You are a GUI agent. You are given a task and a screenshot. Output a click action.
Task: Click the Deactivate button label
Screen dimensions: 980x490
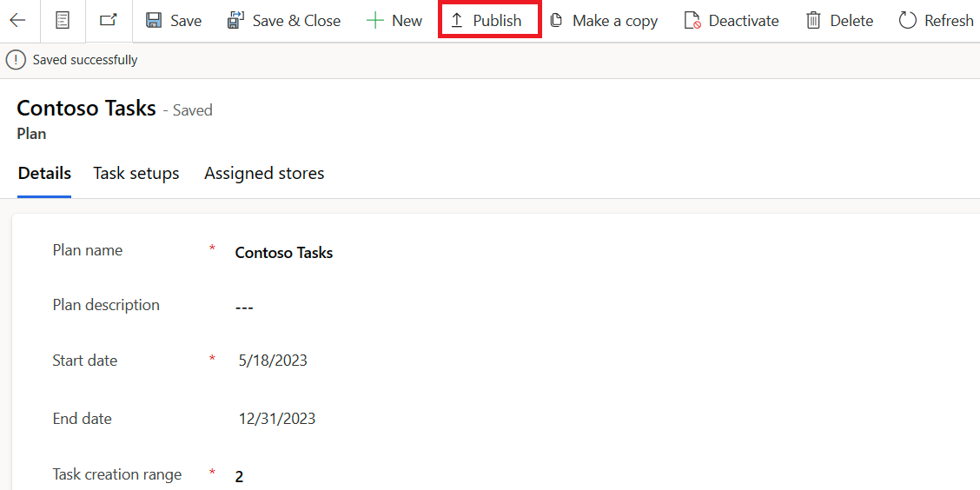click(x=744, y=21)
